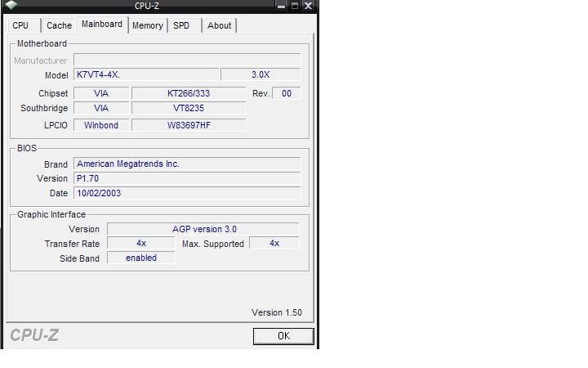Click the Chipset vendor VIA field
The image size is (588, 368).
[101, 93]
